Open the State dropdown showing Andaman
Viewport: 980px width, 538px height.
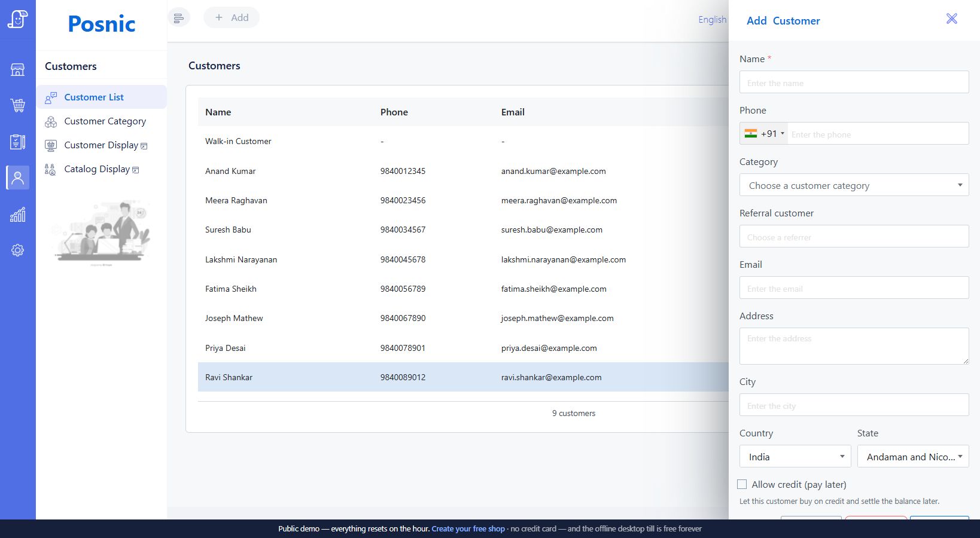[x=913, y=457]
